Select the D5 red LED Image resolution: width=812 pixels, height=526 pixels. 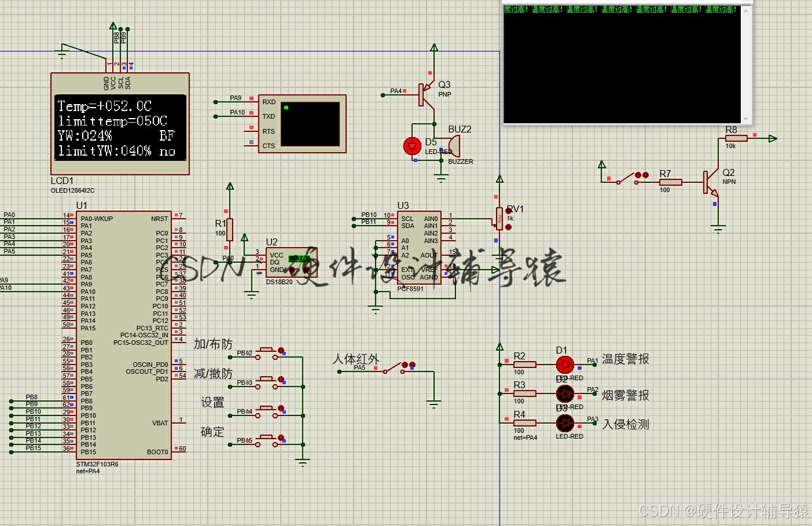coord(412,146)
